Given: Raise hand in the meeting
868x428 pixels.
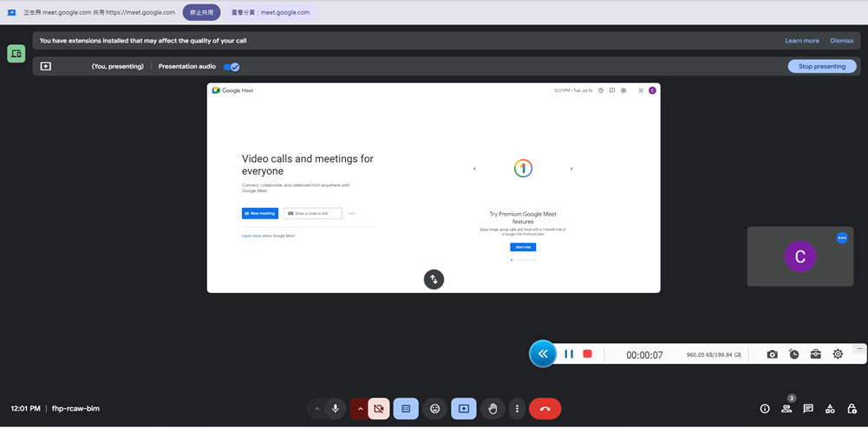Looking at the screenshot, I should 493,409.
